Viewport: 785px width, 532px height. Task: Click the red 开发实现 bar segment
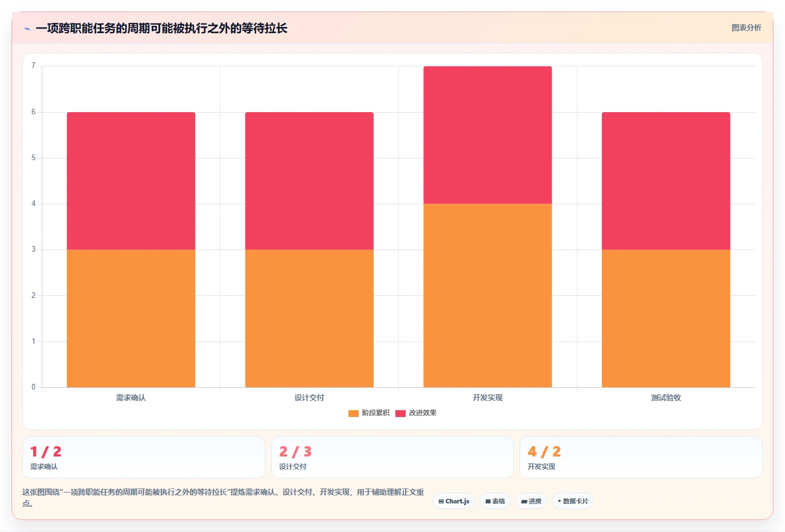tap(487, 135)
